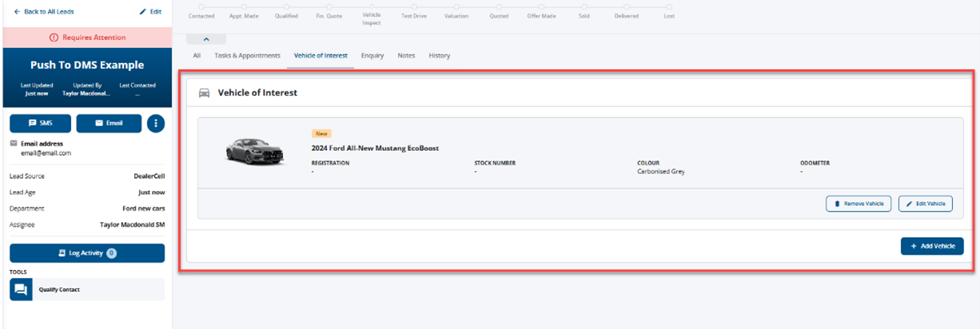Collapse the pipeline stages with the chevron
The image size is (980, 329).
(205, 38)
